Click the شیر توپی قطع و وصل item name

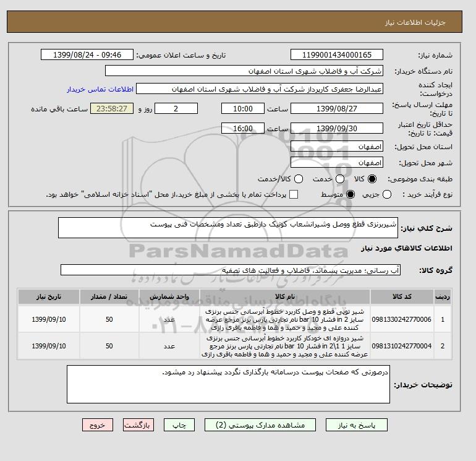(x=285, y=319)
